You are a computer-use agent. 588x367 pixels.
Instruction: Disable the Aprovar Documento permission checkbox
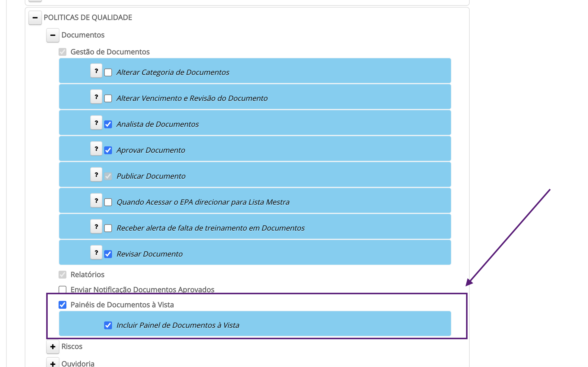coord(108,150)
